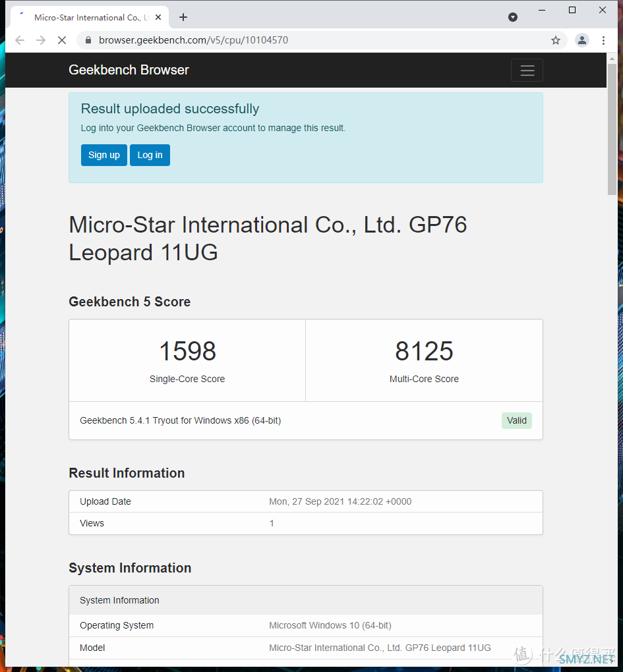Go forward to the next page
This screenshot has width=623, height=672.
coord(41,40)
